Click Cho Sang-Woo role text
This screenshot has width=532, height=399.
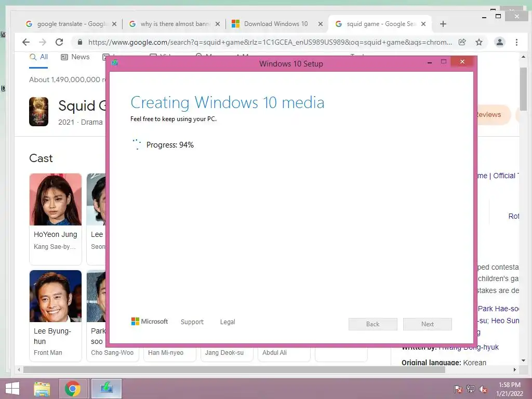point(112,353)
